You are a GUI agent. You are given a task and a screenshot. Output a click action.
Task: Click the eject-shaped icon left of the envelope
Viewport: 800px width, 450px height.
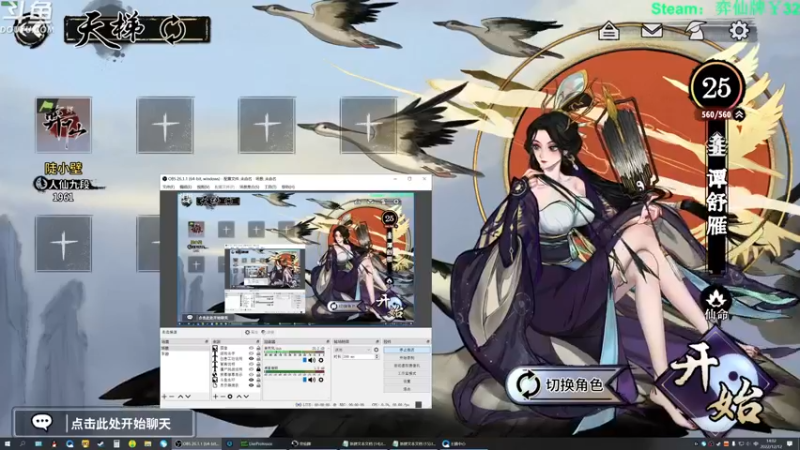click(x=609, y=32)
